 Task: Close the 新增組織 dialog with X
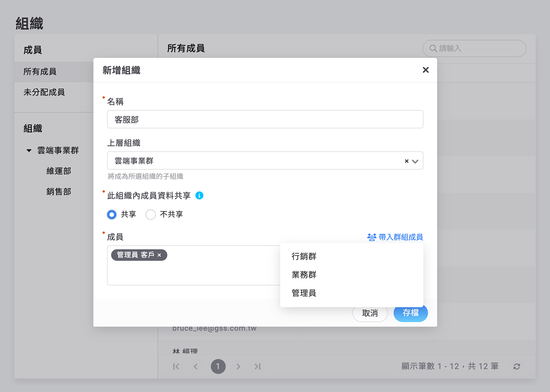click(x=425, y=70)
